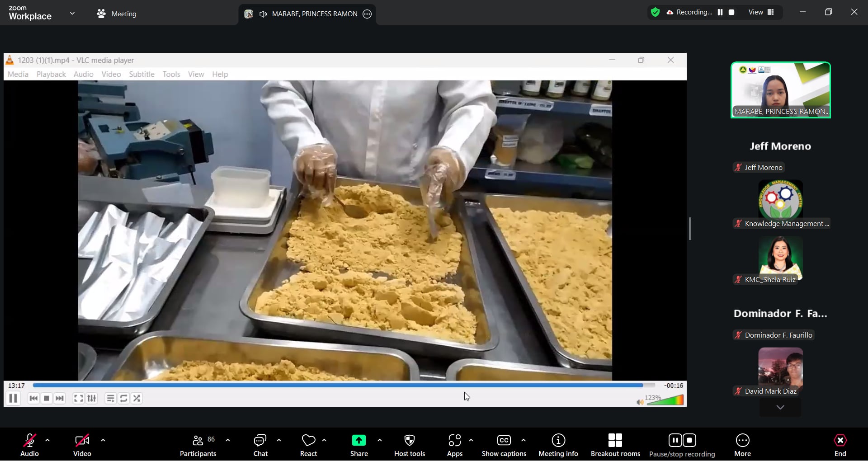868x461 pixels.
Task: Open the View layout button
Action: pyautogui.click(x=761, y=12)
